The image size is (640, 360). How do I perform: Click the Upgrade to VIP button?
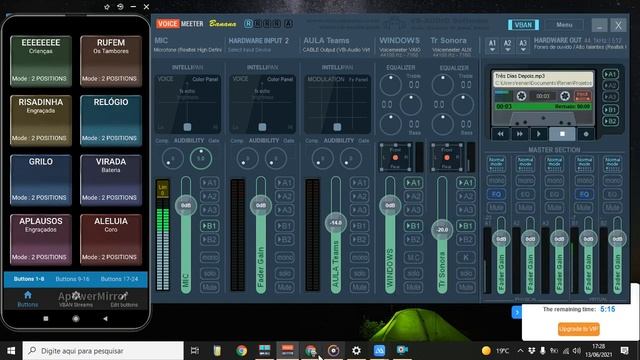[x=578, y=329]
